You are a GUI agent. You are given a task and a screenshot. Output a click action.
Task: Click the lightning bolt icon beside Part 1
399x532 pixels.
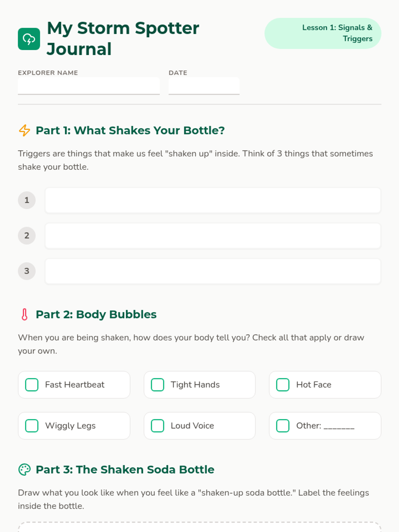[25, 130]
